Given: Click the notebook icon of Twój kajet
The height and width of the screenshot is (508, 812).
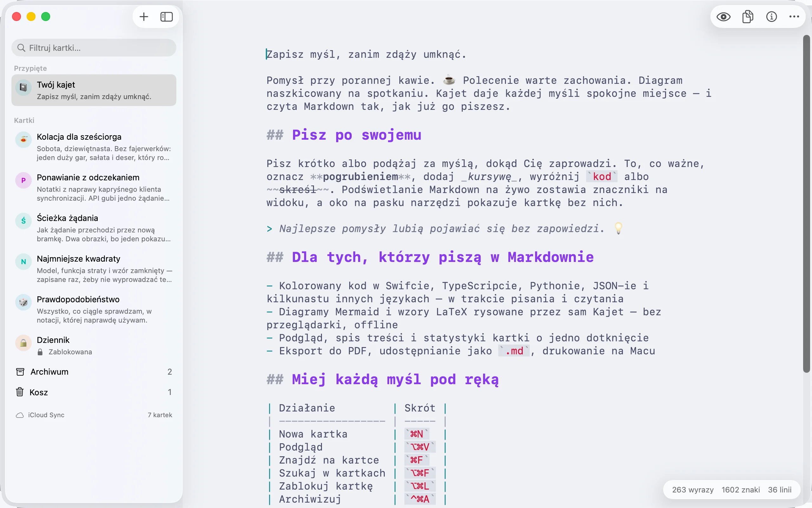Looking at the screenshot, I should [x=23, y=88].
